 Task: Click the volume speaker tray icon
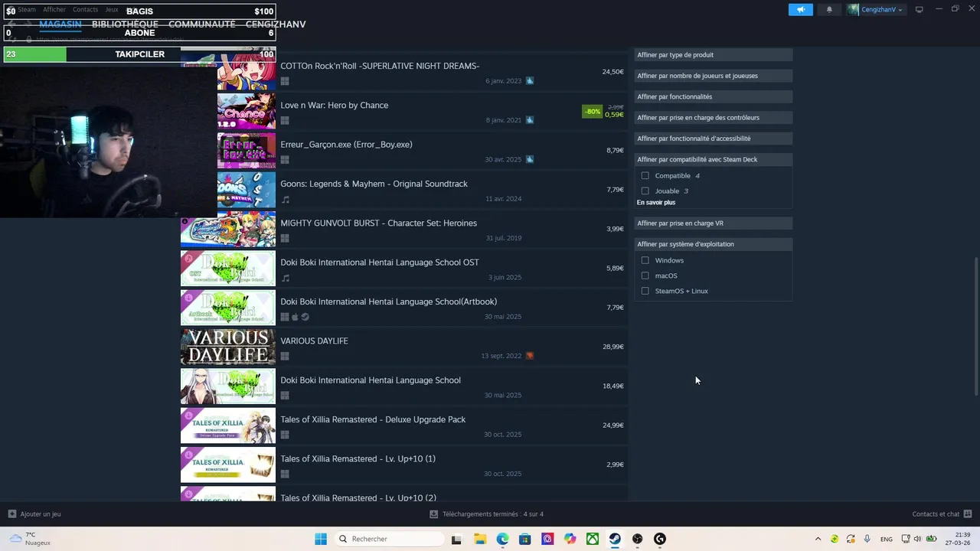[917, 539]
